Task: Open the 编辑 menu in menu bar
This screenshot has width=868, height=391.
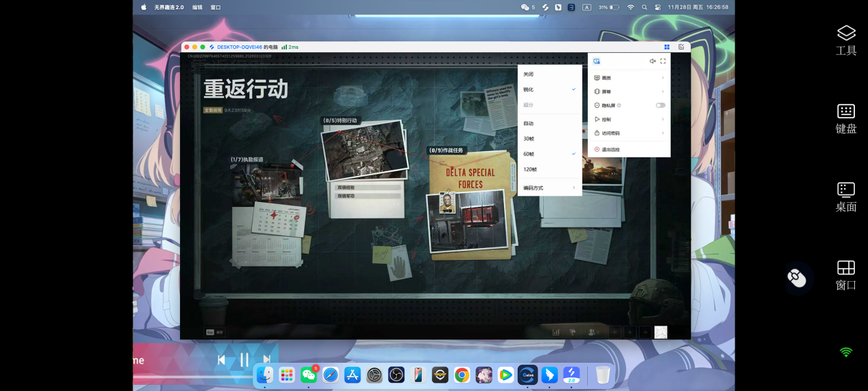Action: [197, 7]
